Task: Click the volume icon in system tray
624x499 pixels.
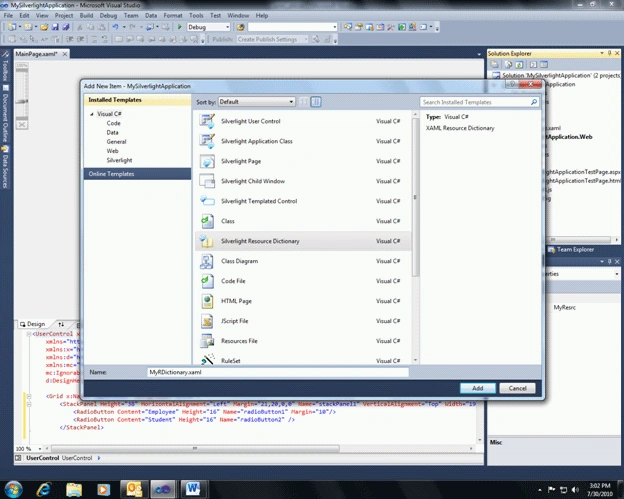Action: (575, 489)
